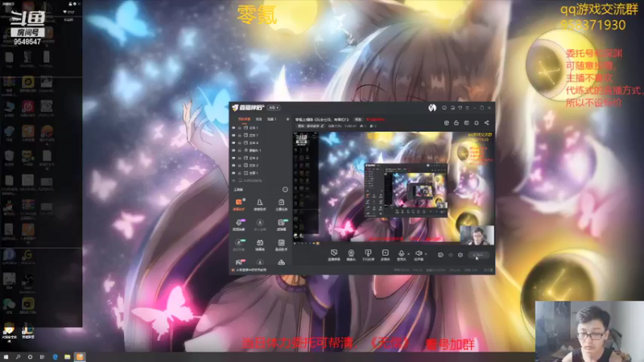Hide the 文本 1 source with its eye icon
Viewport: 644px width, 362px height.
pyautogui.click(x=233, y=128)
